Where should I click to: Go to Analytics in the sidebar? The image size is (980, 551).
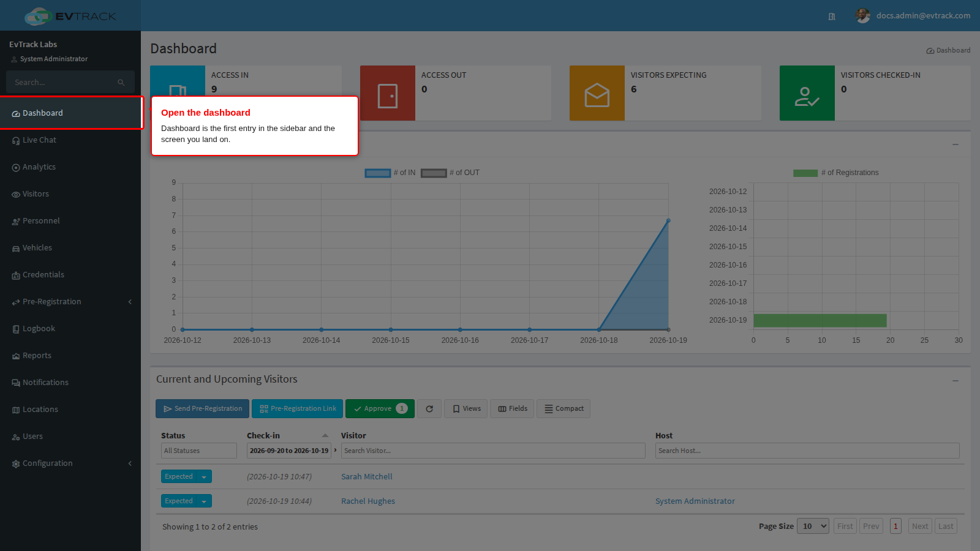(x=70, y=167)
